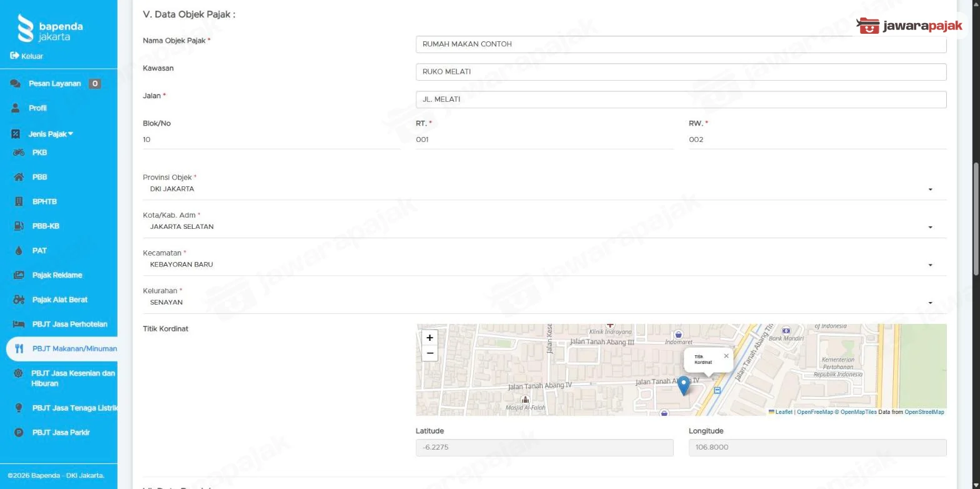Click the RT. input field
Viewport: 980px width, 489px height.
click(x=544, y=140)
